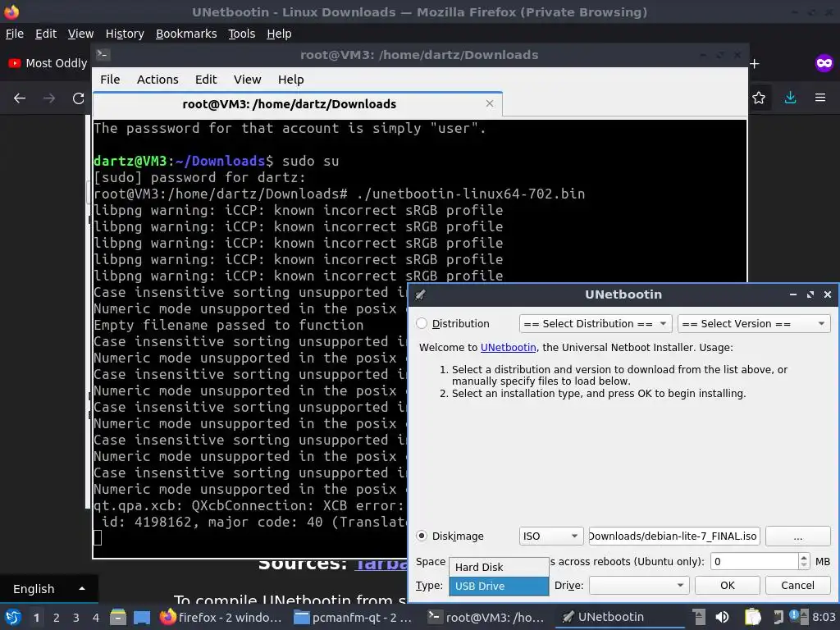Browse for disk image with ... button
The height and width of the screenshot is (630, 840).
click(797, 536)
